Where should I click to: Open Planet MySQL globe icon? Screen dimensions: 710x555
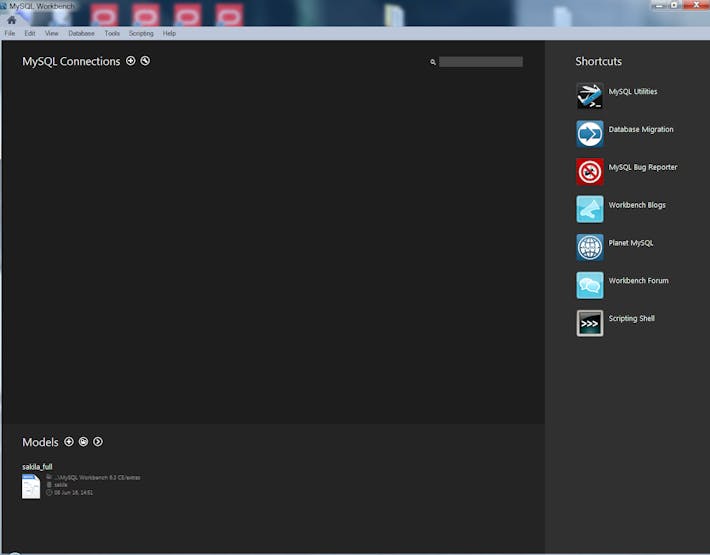coord(590,247)
